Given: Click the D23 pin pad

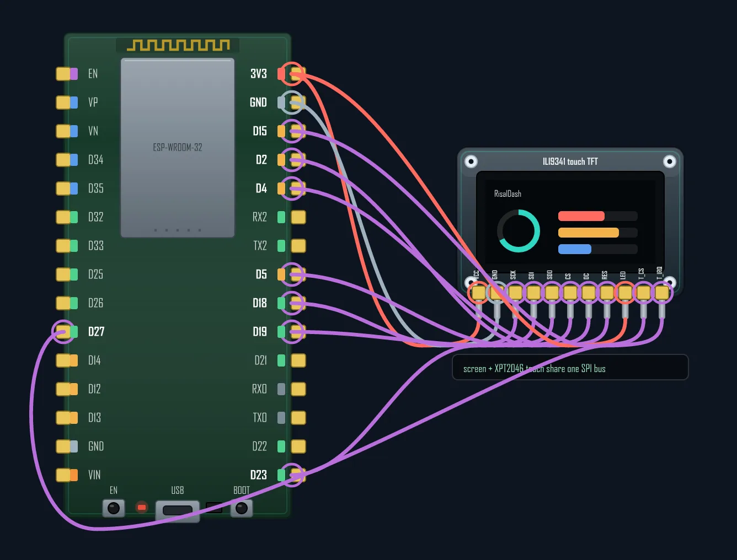Looking at the screenshot, I should tap(298, 475).
